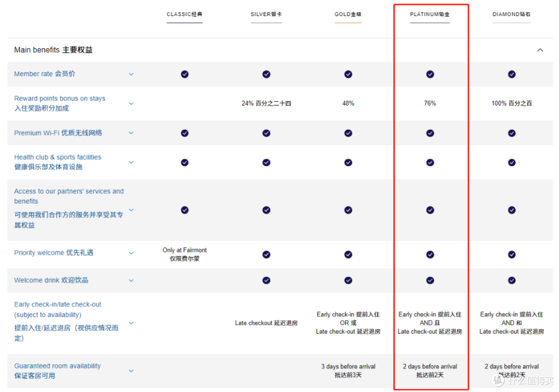The image size is (559, 392).
Task: Click partners' services checkmark under Classic
Action: pyautogui.click(x=185, y=210)
